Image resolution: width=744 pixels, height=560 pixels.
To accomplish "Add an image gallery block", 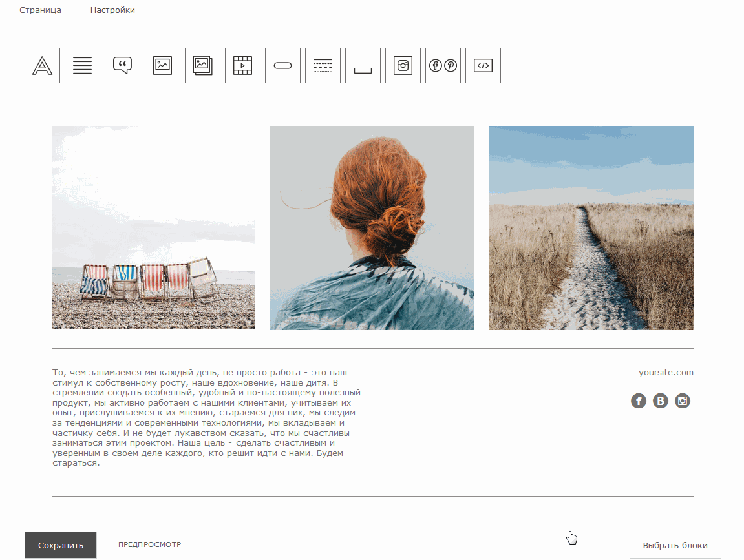I will click(202, 65).
